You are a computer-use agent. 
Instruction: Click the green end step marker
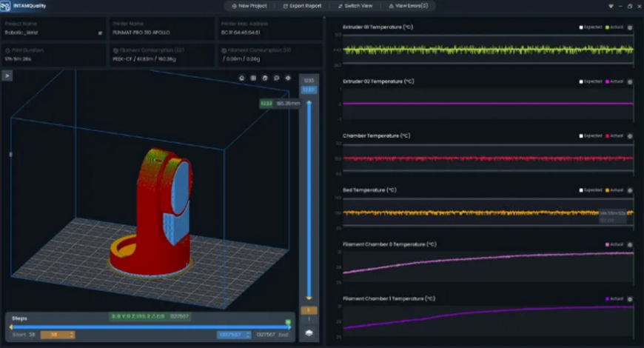(288, 322)
